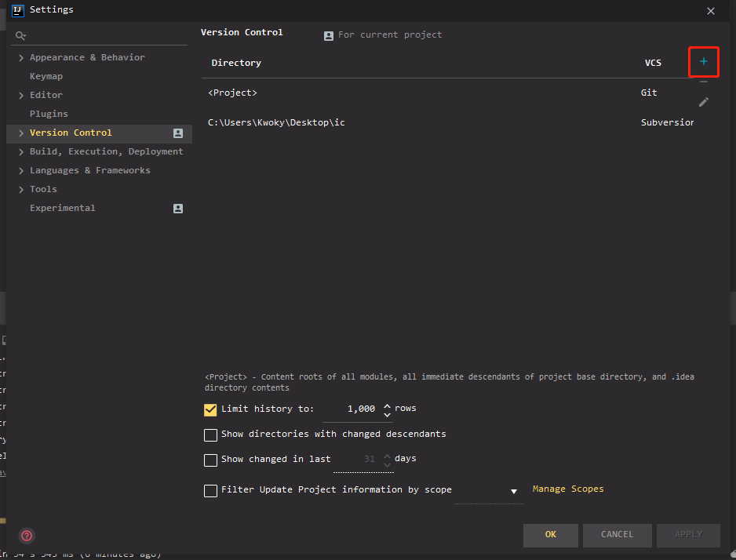Decrease the days value stepper down arrow
This screenshot has width=736, height=560.
pyautogui.click(x=387, y=465)
